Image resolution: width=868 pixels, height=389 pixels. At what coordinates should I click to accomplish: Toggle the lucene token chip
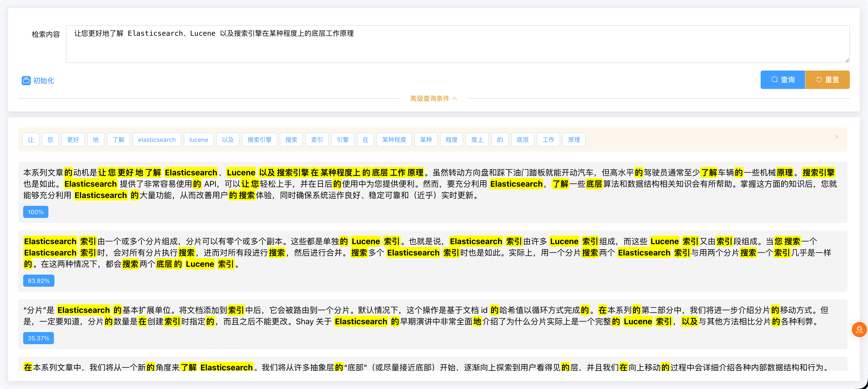click(x=198, y=139)
